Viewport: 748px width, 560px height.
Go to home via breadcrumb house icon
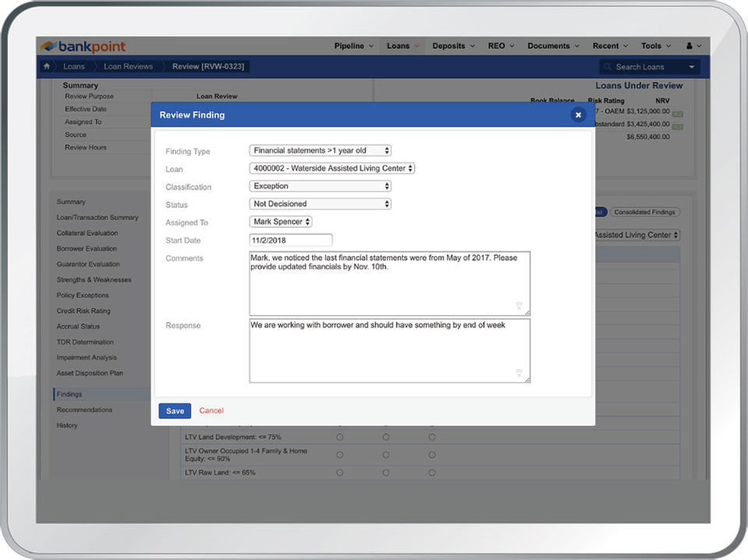(x=47, y=66)
